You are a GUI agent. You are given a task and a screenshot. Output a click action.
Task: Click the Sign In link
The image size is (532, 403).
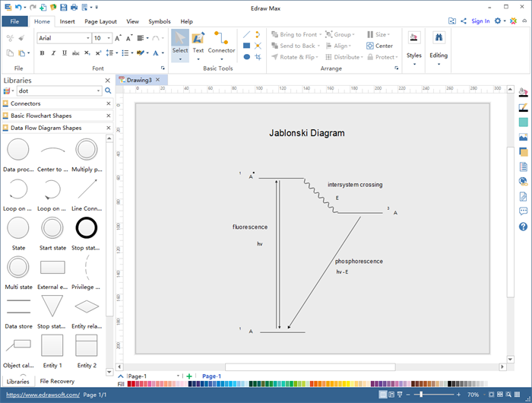click(x=480, y=21)
